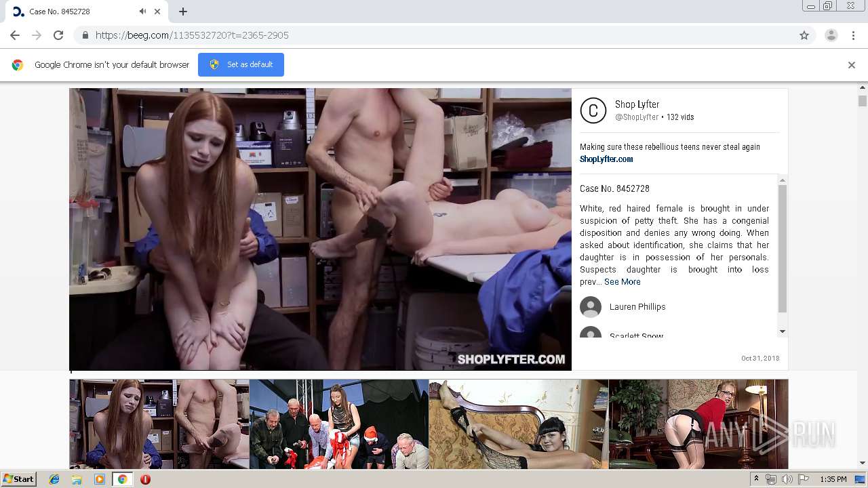The image size is (868, 488).
Task: Open Chrome's three-dot menu
Action: (853, 35)
